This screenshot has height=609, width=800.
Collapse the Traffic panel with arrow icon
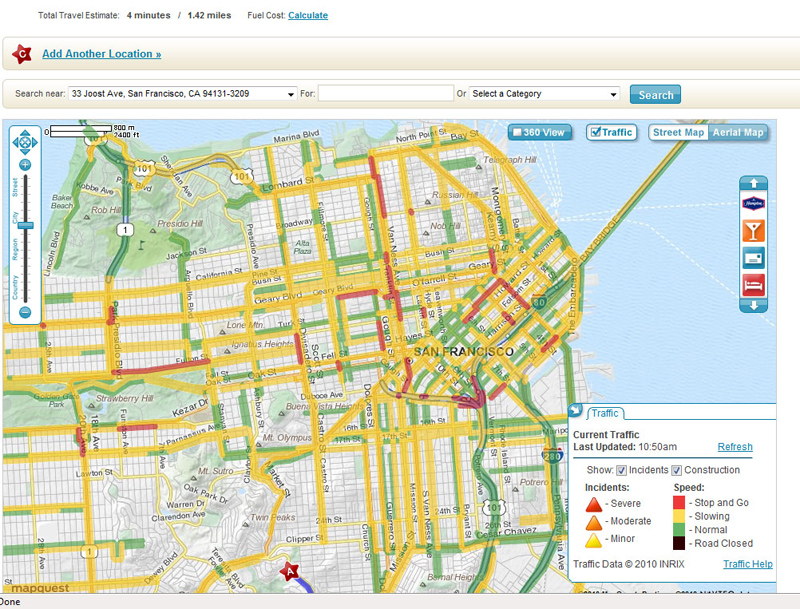576,411
